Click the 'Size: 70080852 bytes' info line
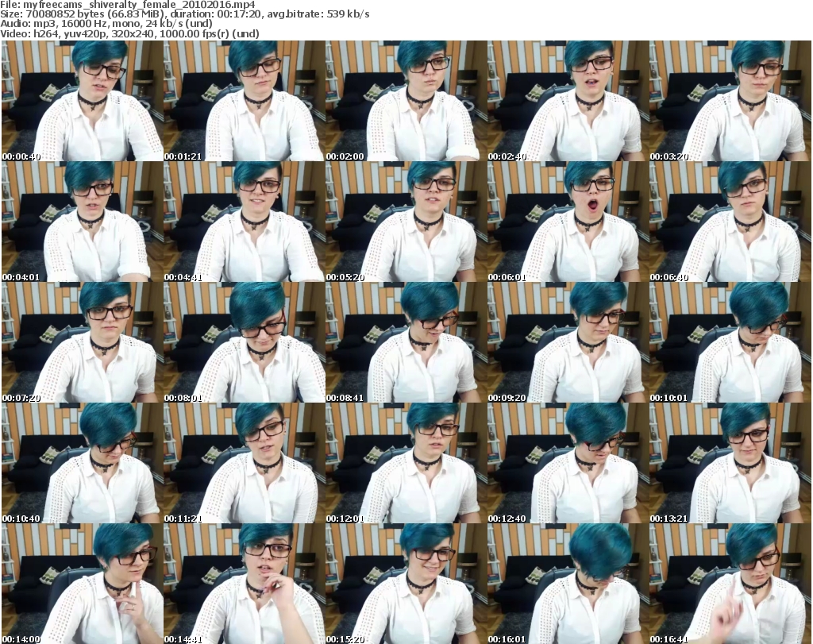 click(184, 14)
